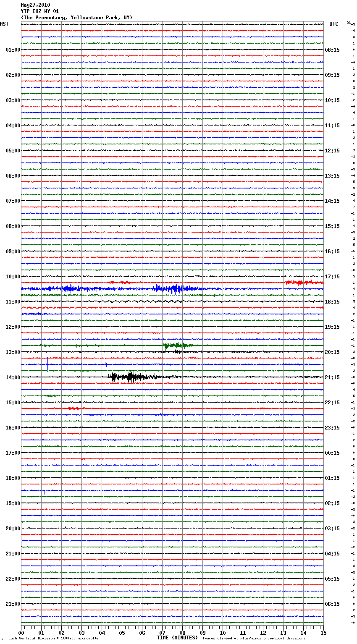Click the vertical division 1600.00 microvolts note
The width and height of the screenshot is (357, 644).
coord(53,639)
